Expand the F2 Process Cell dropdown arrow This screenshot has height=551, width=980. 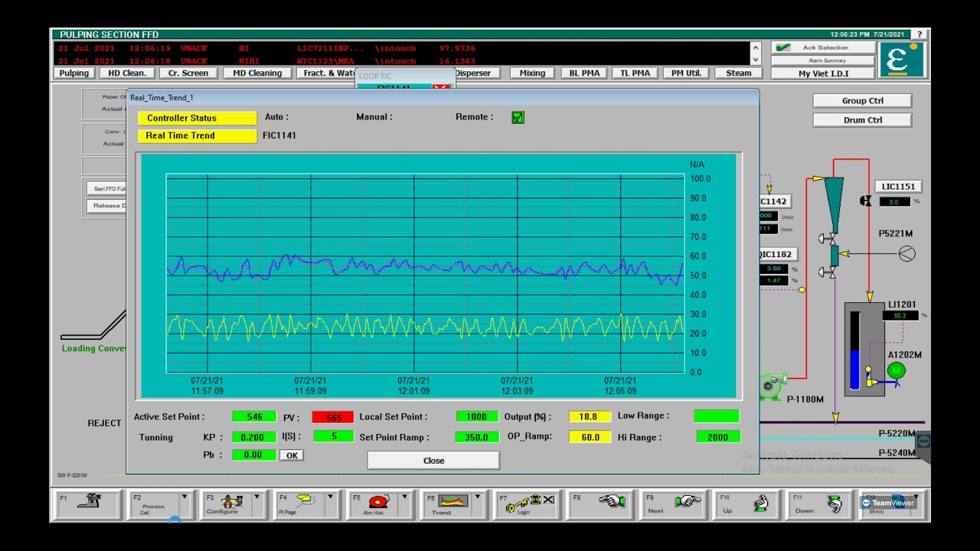point(184,497)
